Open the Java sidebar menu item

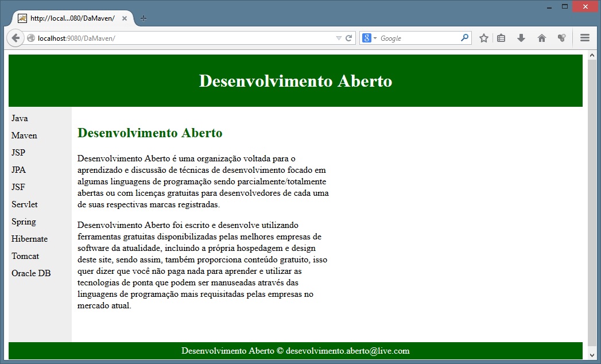(20, 118)
